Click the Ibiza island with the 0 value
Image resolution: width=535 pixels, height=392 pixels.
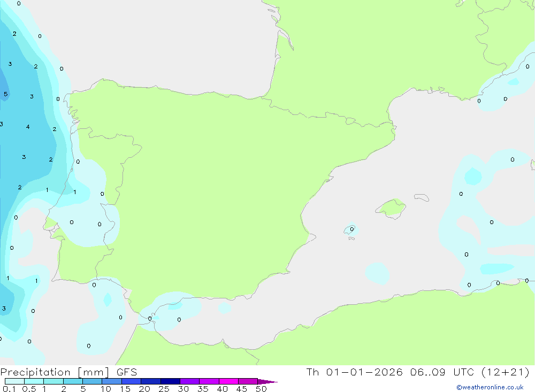(x=351, y=229)
